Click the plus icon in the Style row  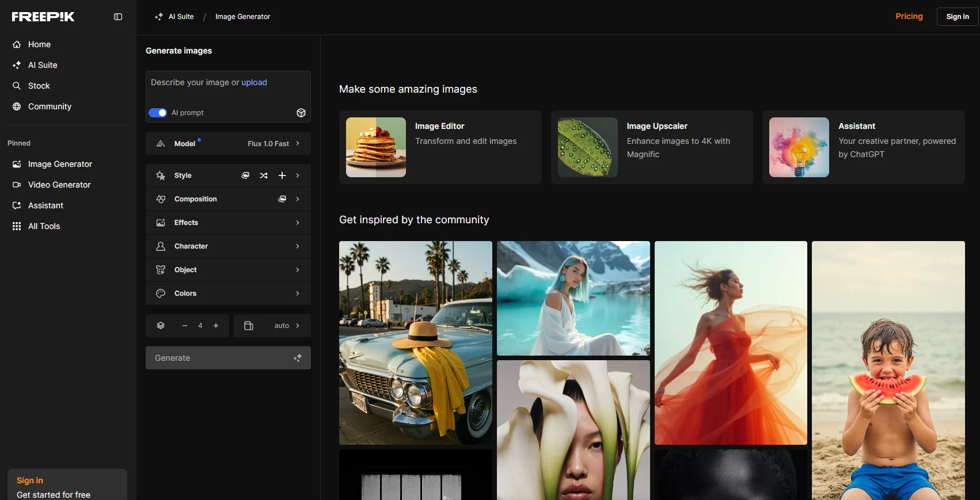282,175
